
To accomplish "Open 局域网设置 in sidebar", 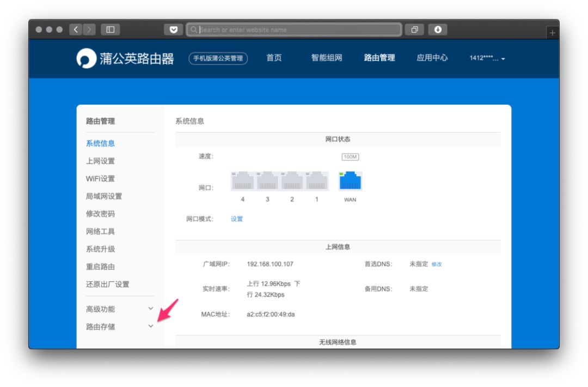I will pyautogui.click(x=104, y=196).
